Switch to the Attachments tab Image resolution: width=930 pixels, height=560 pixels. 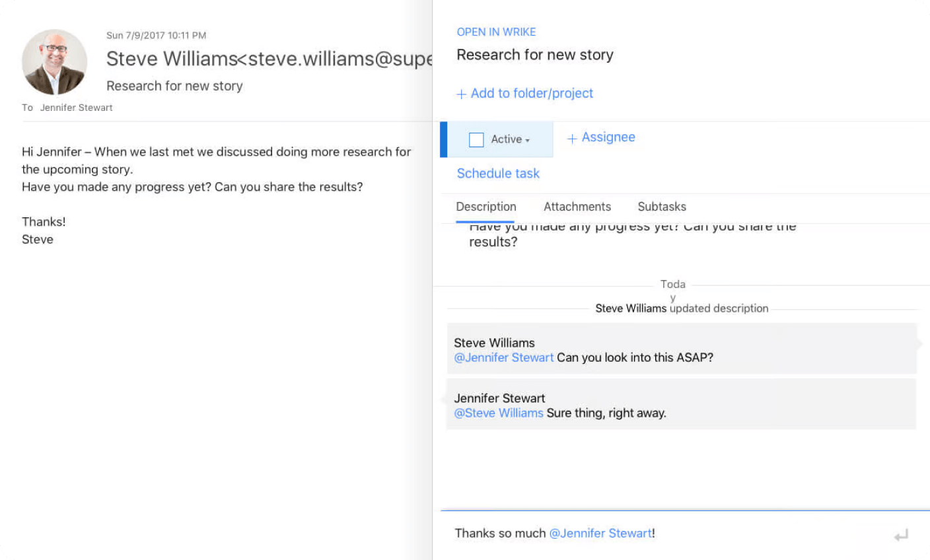[x=577, y=207]
